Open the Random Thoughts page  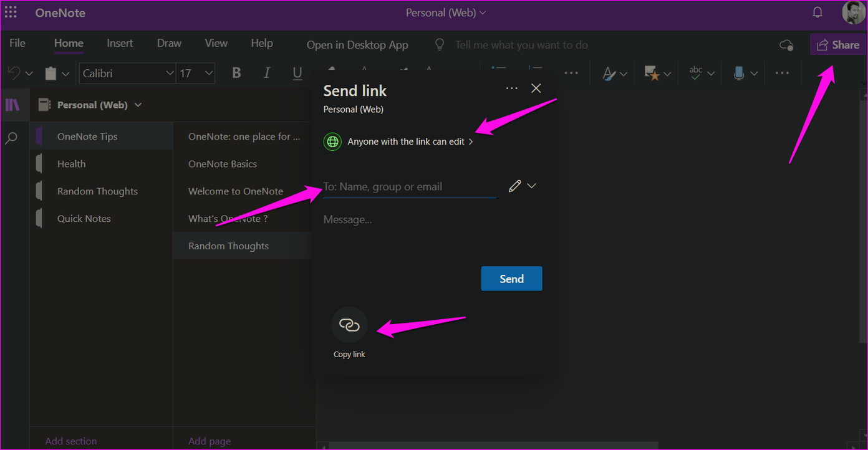[243, 246]
